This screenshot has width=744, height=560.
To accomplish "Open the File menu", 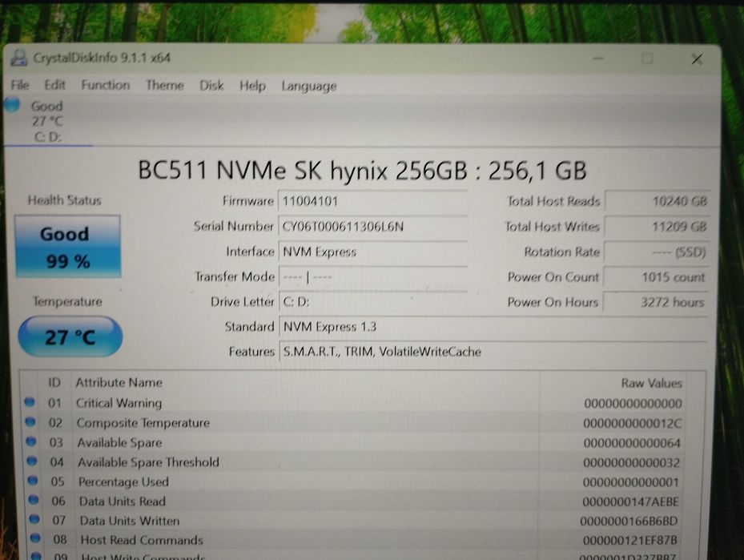I will [x=20, y=85].
